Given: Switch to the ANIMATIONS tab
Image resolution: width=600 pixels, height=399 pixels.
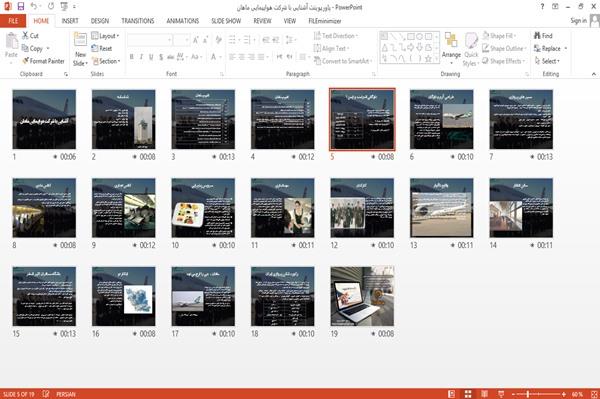Looking at the screenshot, I should (x=183, y=21).
